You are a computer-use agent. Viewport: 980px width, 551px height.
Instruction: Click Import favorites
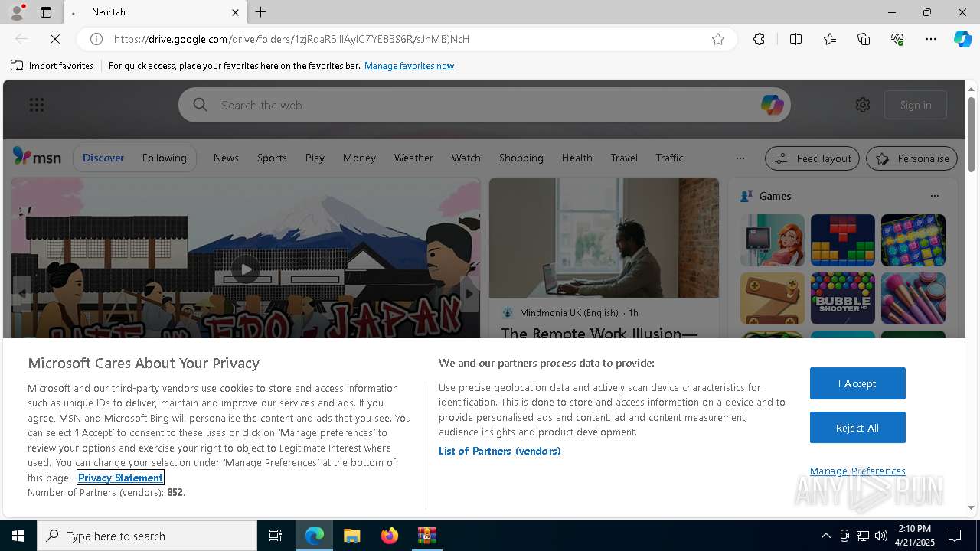click(52, 66)
